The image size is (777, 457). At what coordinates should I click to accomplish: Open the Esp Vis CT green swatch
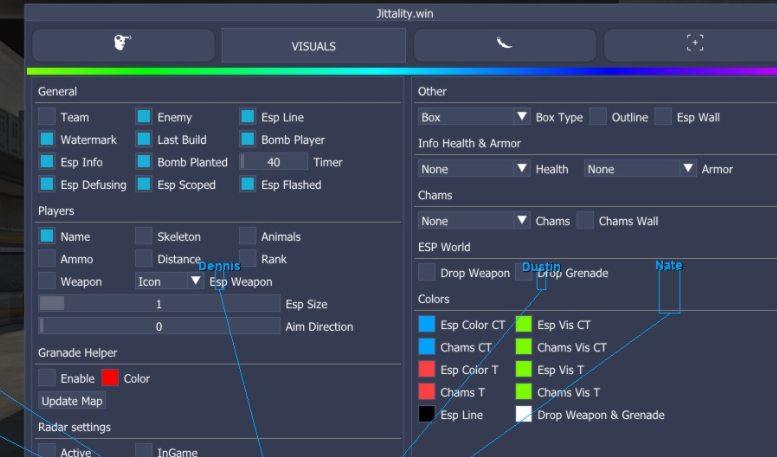point(524,325)
